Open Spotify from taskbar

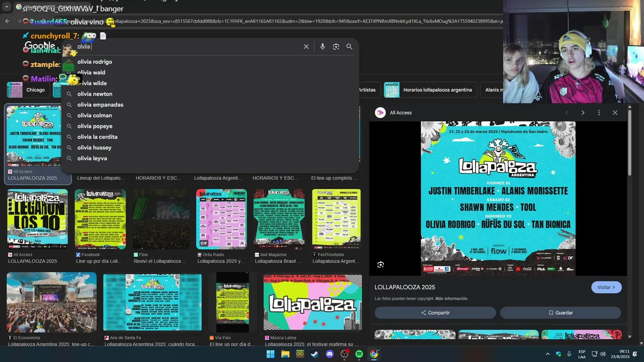[x=359, y=354]
